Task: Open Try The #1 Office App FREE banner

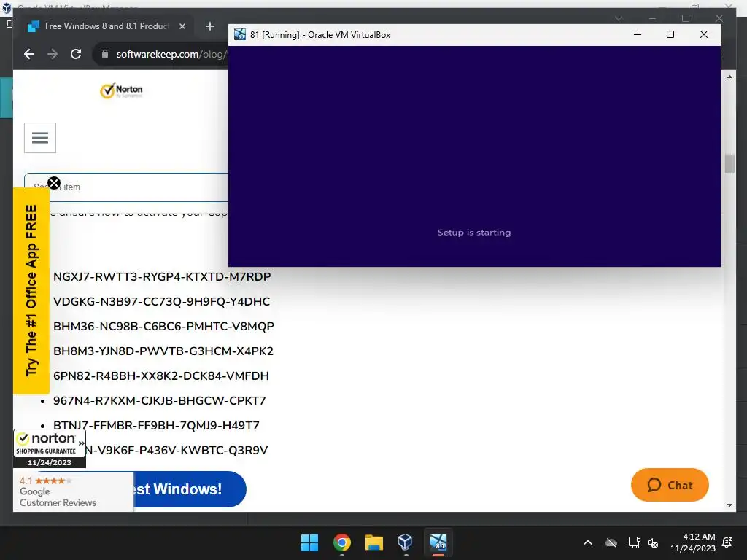Action: click(31, 290)
